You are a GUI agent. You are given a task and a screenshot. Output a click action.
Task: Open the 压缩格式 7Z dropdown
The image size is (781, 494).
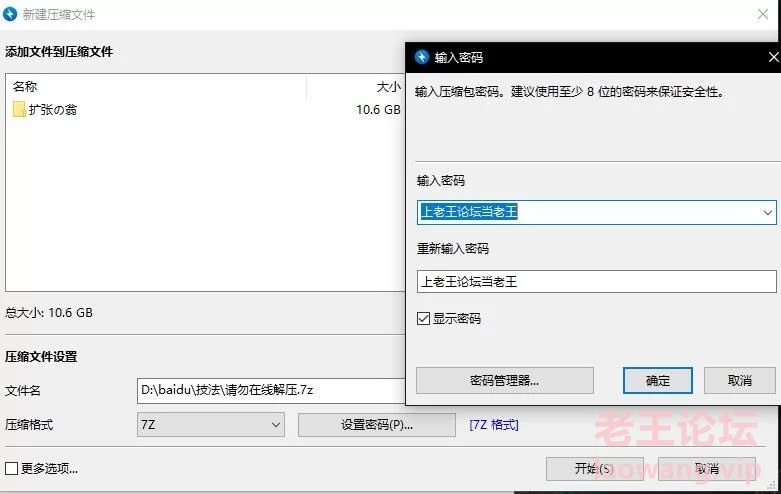[x=211, y=425]
